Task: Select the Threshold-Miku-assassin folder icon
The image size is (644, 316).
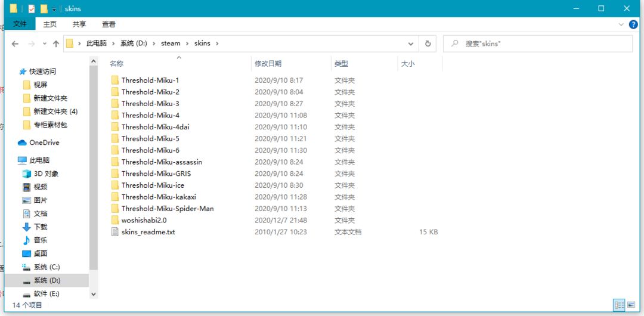Action: tap(115, 162)
